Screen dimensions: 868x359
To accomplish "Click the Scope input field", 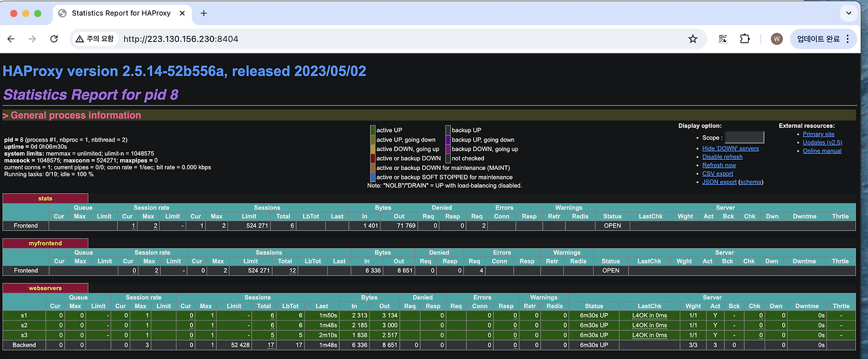I will (744, 138).
